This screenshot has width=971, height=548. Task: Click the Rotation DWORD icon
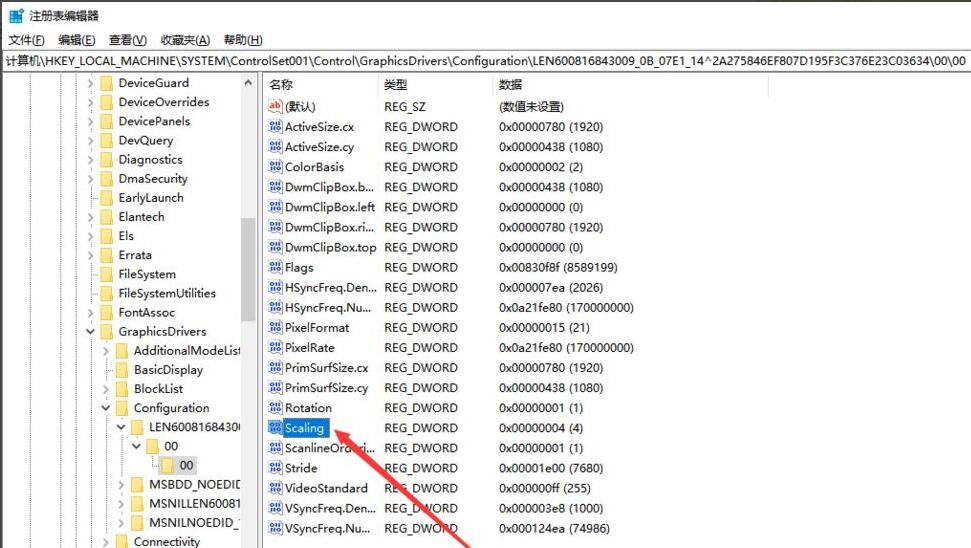[x=275, y=408]
